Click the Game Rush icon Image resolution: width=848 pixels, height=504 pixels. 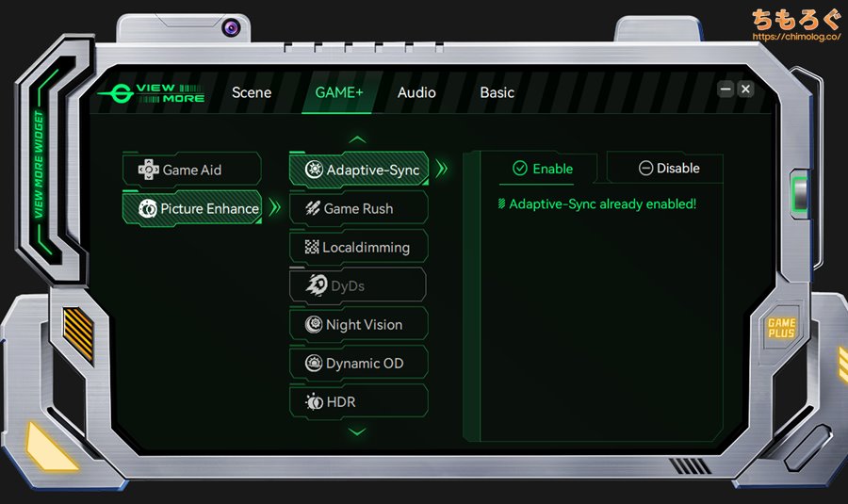pos(312,209)
